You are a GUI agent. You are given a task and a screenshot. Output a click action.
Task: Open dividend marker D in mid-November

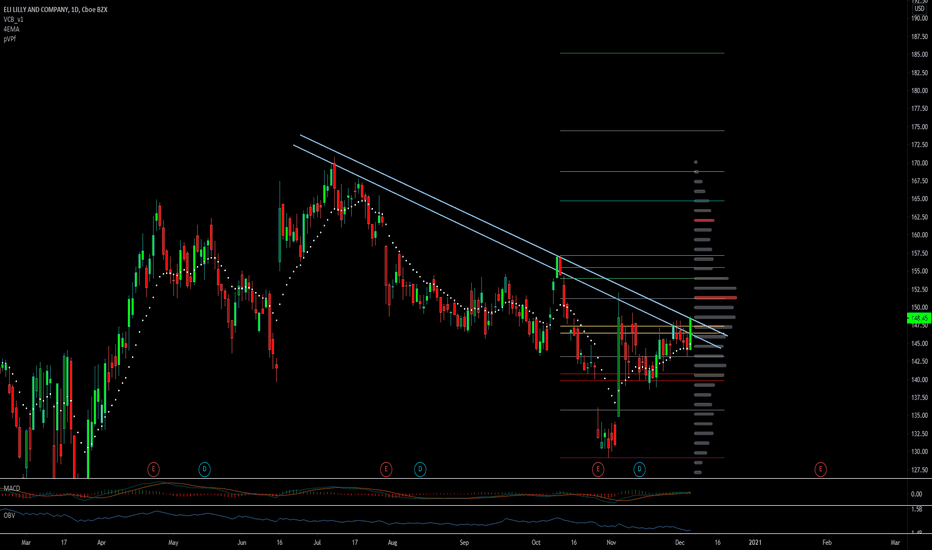coord(640,469)
